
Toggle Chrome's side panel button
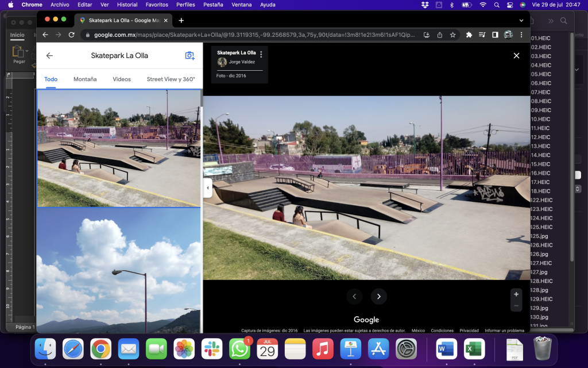coord(495,34)
